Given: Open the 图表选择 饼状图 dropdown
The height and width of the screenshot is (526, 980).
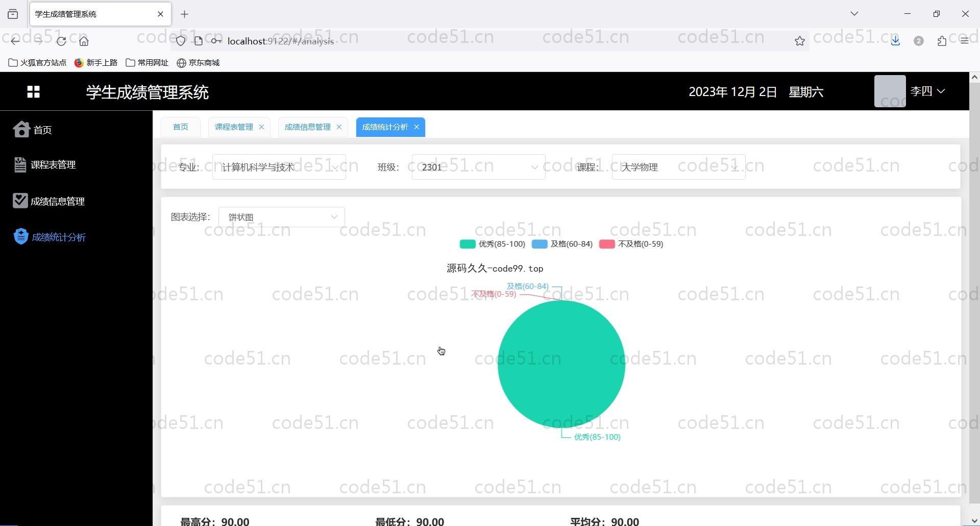Looking at the screenshot, I should click(282, 217).
